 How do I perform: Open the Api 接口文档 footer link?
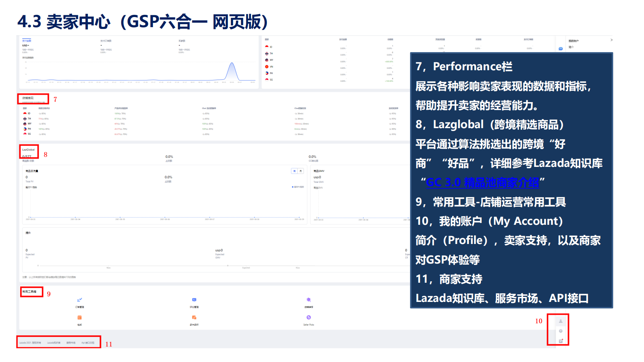(x=88, y=343)
